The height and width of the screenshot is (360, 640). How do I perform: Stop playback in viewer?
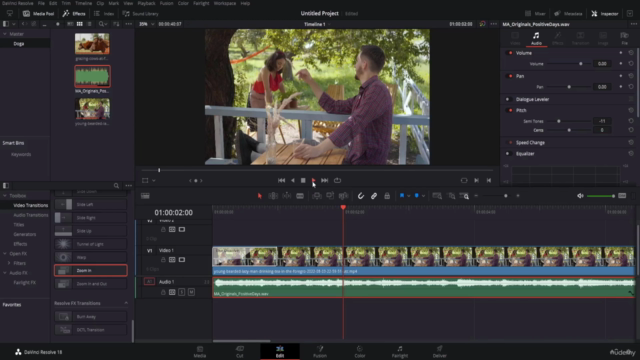tap(303, 180)
